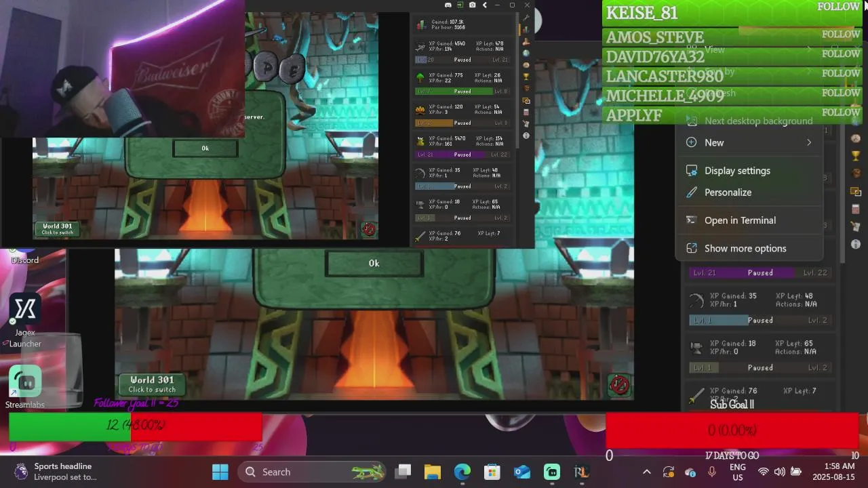Open the calculator panel in the small RuneLite sidebar

click(526, 112)
